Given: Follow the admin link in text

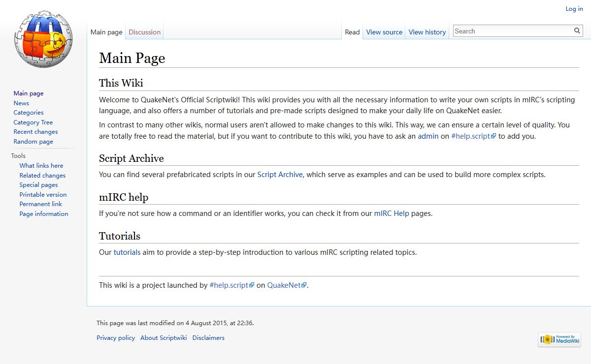Looking at the screenshot, I should click(428, 136).
